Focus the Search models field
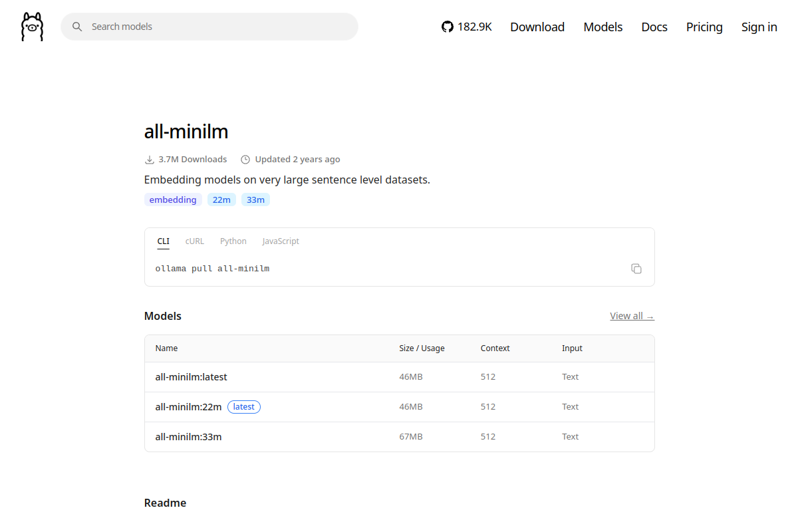Viewport: 798px width, 532px height. pos(209,27)
